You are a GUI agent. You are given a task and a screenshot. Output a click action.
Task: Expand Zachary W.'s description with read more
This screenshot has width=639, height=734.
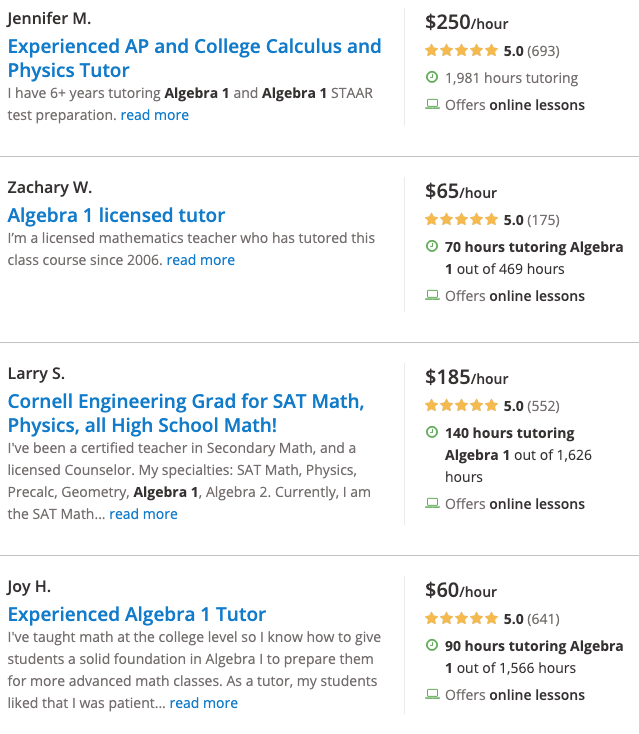pos(200,260)
